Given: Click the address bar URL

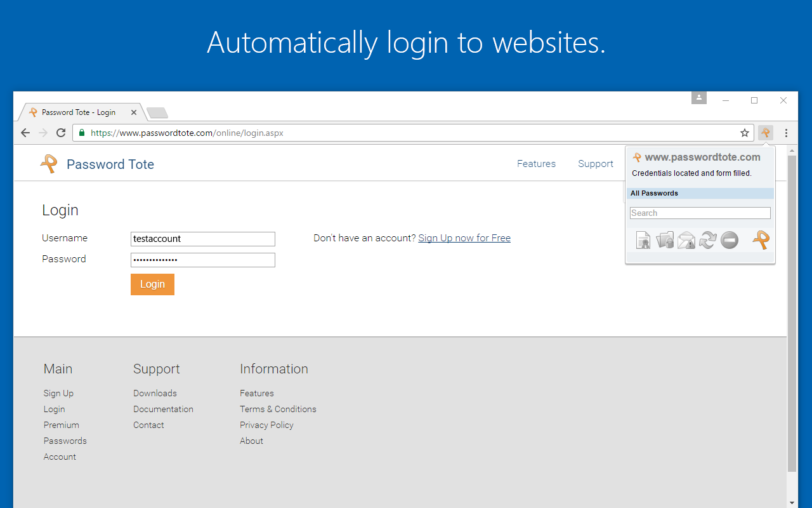Looking at the screenshot, I should 187,133.
